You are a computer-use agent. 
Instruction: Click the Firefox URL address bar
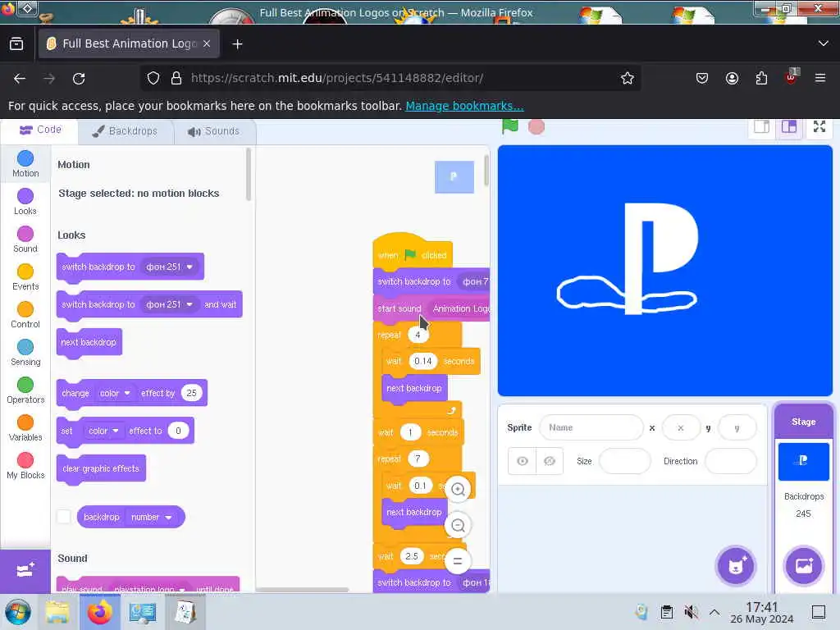coord(391,78)
